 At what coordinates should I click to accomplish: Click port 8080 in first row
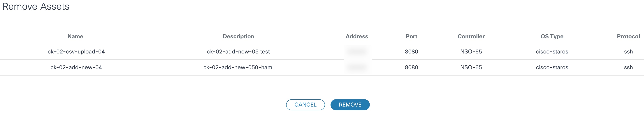(411, 51)
